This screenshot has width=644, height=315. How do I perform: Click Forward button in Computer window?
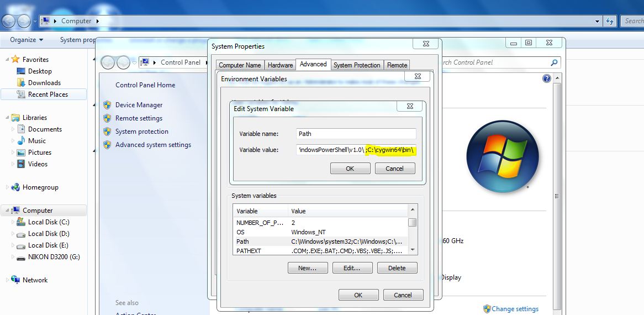(x=24, y=21)
